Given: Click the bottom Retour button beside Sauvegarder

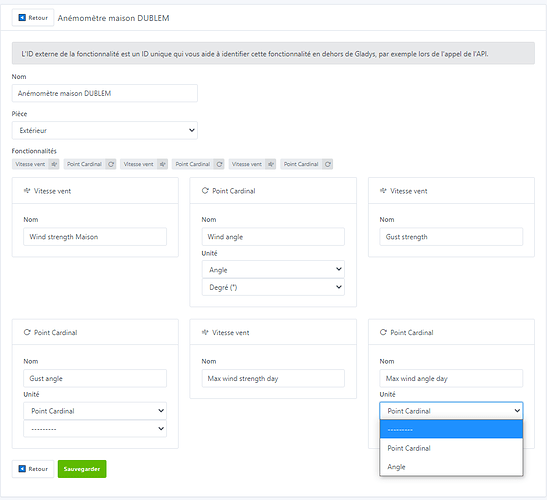Looking at the screenshot, I should click(x=33, y=469).
